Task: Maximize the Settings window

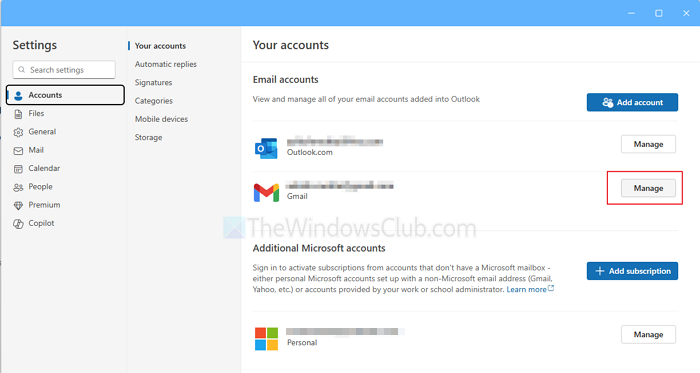Action: point(658,13)
